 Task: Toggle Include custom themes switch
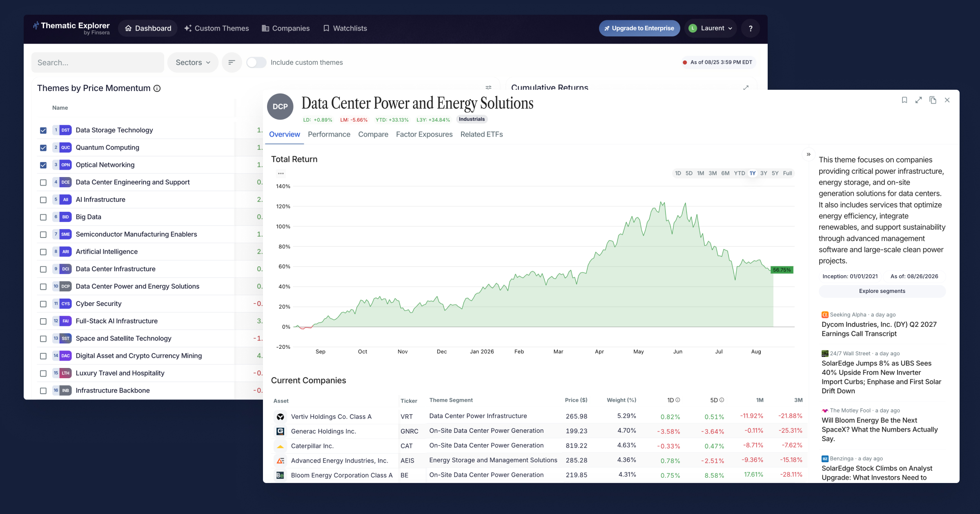[x=256, y=62]
